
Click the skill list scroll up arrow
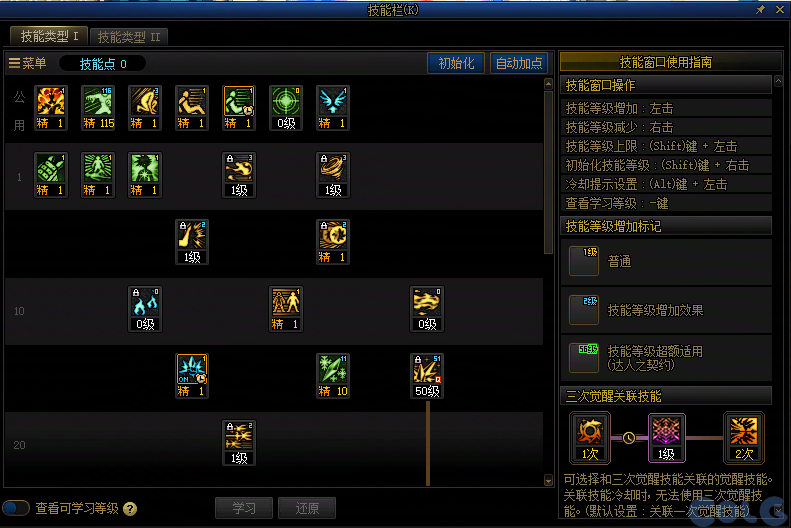pos(548,84)
